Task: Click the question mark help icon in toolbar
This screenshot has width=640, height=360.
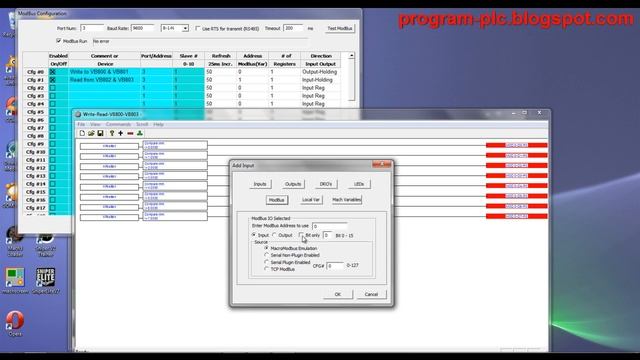Action: (112, 133)
